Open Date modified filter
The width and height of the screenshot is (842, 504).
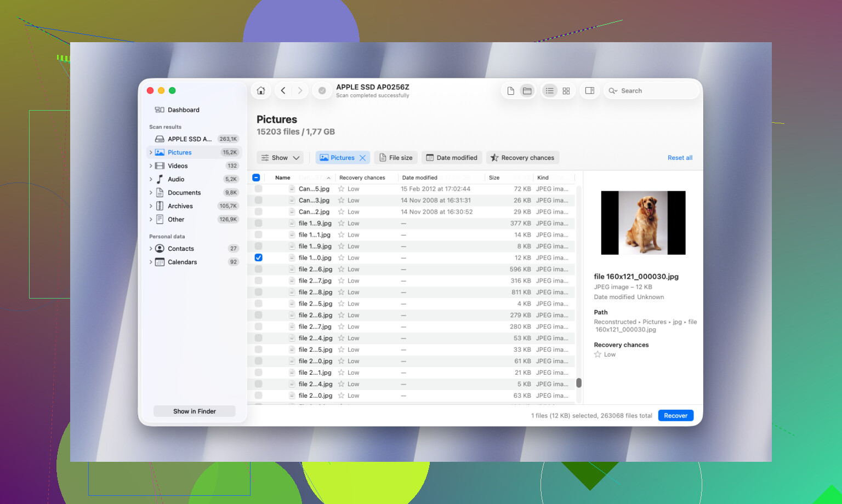point(452,158)
